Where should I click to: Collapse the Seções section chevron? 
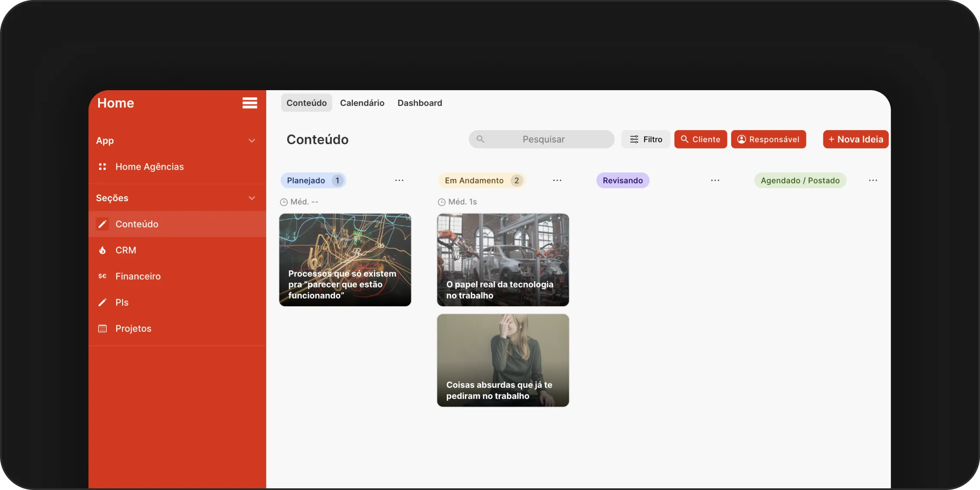click(x=252, y=198)
